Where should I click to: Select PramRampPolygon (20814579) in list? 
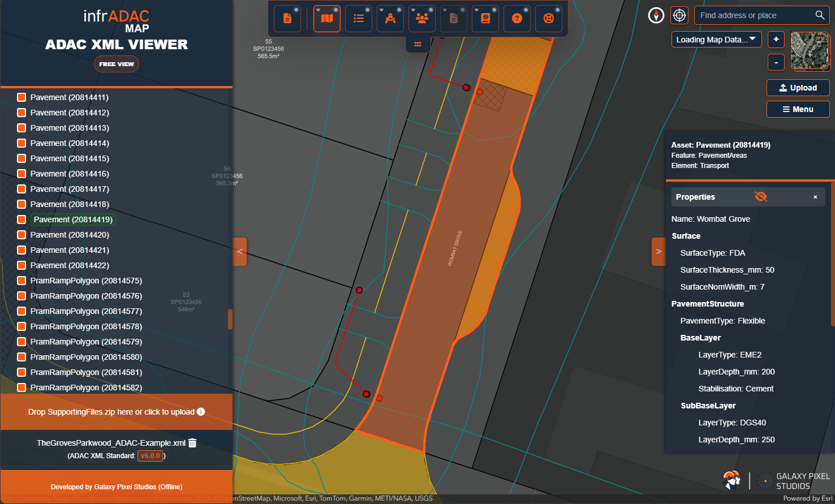86,342
